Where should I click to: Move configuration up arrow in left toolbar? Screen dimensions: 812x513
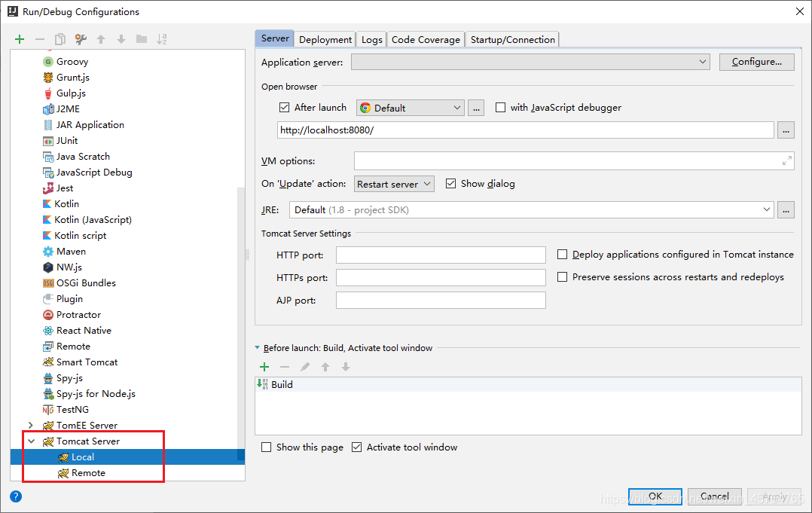click(x=101, y=39)
